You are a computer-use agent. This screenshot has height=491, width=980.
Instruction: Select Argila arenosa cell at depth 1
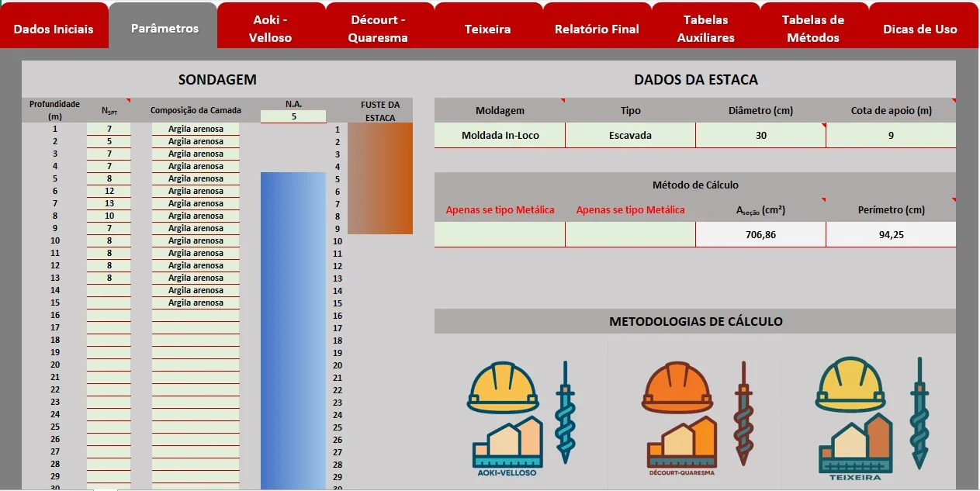pyautogui.click(x=196, y=129)
